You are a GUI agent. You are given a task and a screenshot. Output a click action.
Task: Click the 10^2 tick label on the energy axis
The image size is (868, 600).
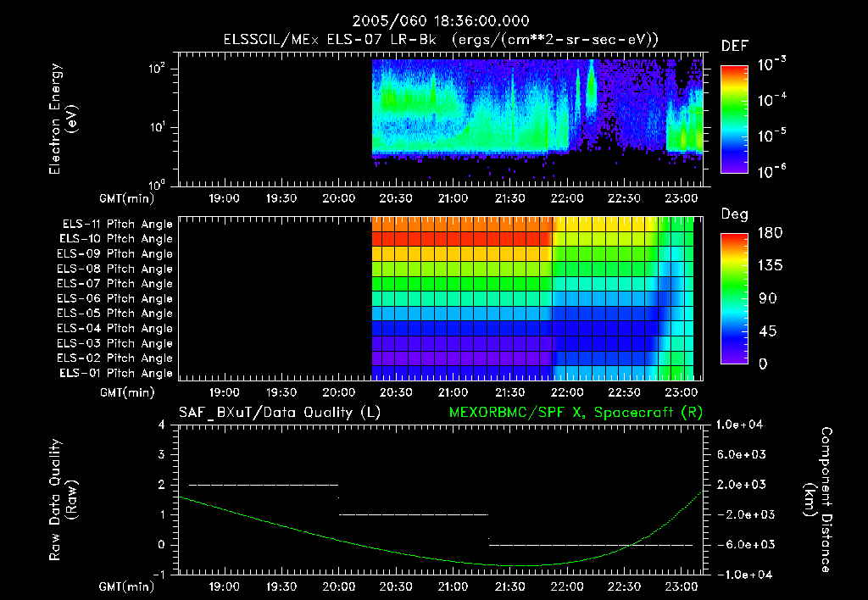point(157,69)
